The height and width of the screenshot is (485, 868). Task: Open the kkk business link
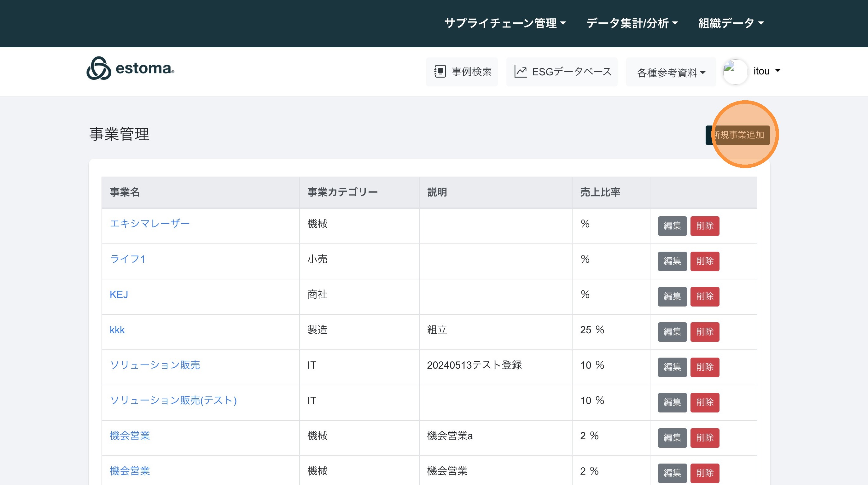[117, 330]
